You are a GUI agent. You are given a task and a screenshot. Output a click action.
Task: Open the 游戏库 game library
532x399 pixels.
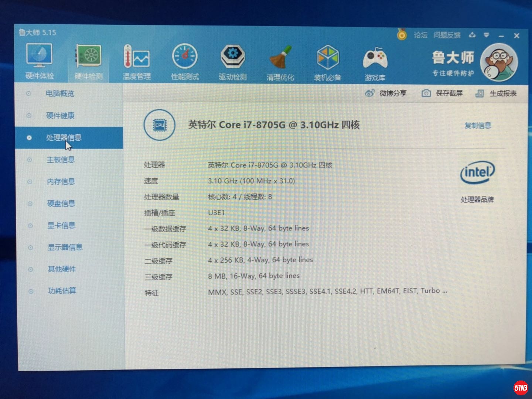click(x=375, y=61)
